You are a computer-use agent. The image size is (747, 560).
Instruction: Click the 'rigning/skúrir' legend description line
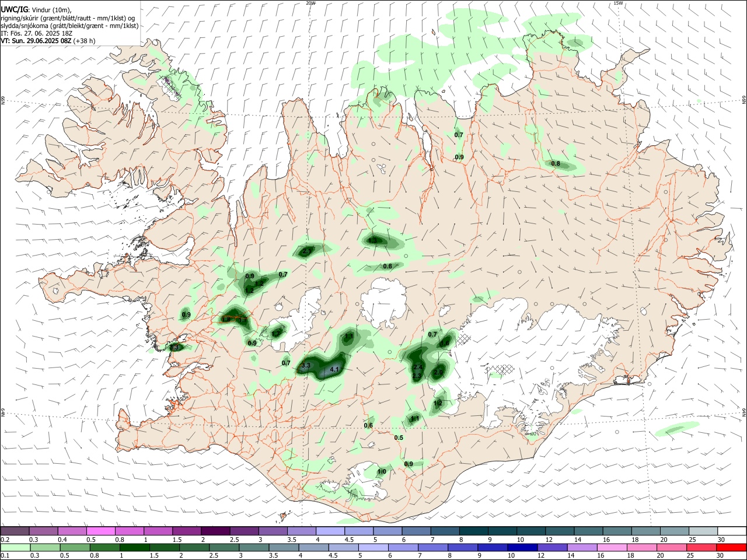click(68, 18)
